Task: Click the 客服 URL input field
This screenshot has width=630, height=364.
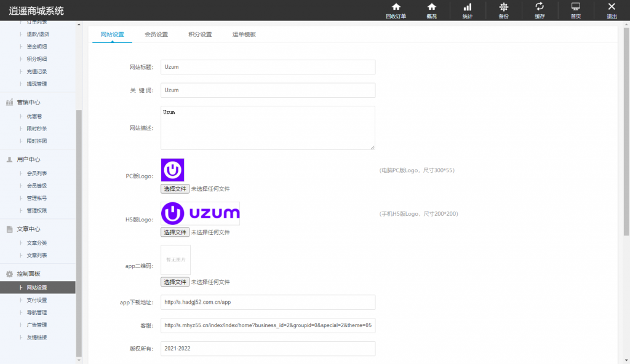Action: [x=268, y=326]
